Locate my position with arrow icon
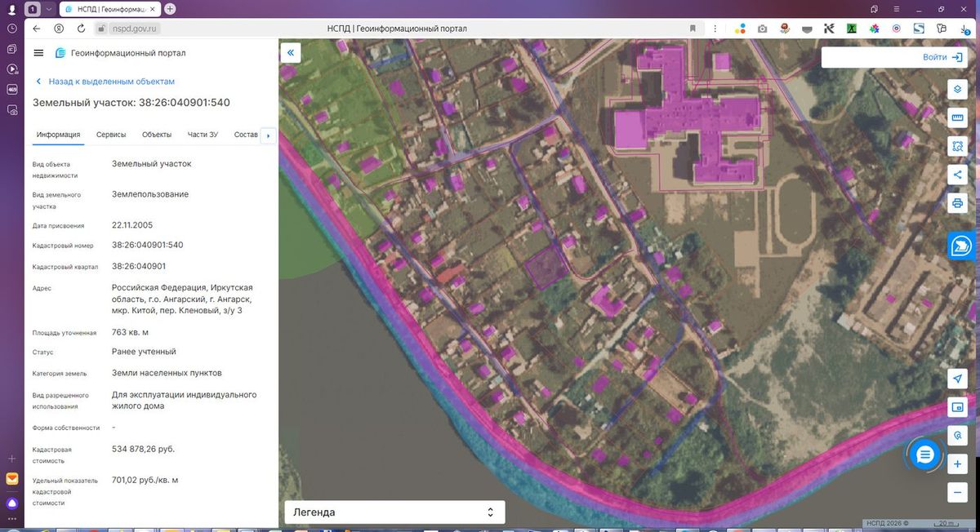The height and width of the screenshot is (532, 980). tap(957, 379)
